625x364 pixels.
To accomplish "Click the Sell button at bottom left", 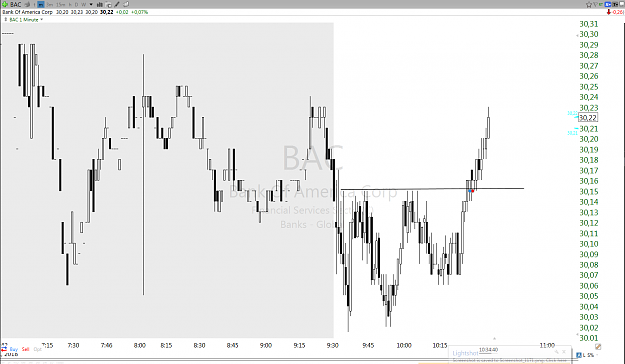I will [x=26, y=349].
